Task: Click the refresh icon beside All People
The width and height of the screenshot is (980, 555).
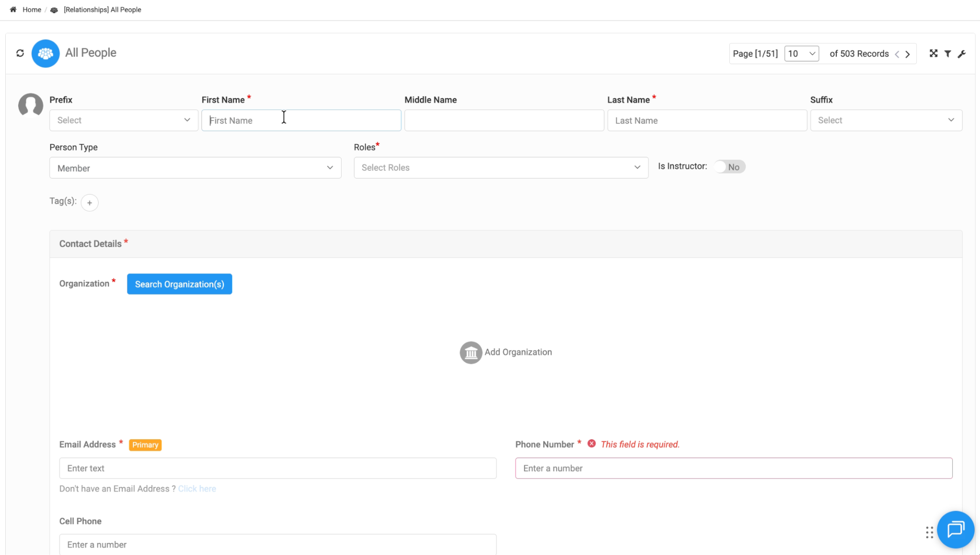Action: tap(20, 53)
